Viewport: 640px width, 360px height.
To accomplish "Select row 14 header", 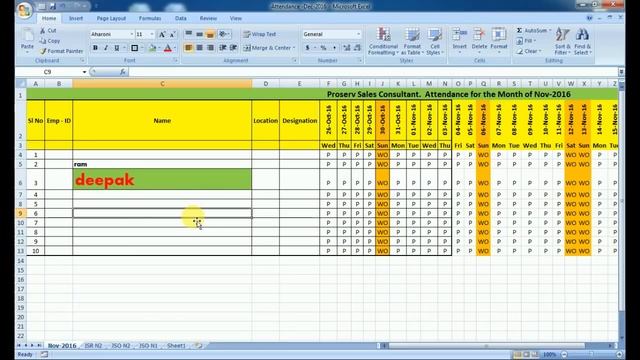I will [21, 260].
